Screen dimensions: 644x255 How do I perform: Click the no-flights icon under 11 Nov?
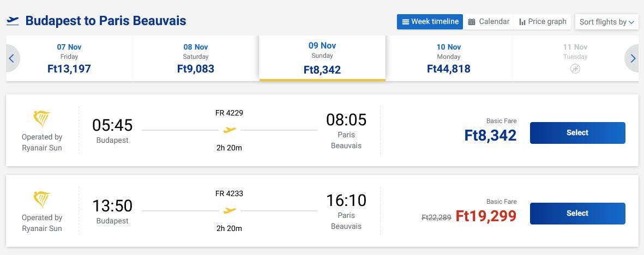pos(575,69)
